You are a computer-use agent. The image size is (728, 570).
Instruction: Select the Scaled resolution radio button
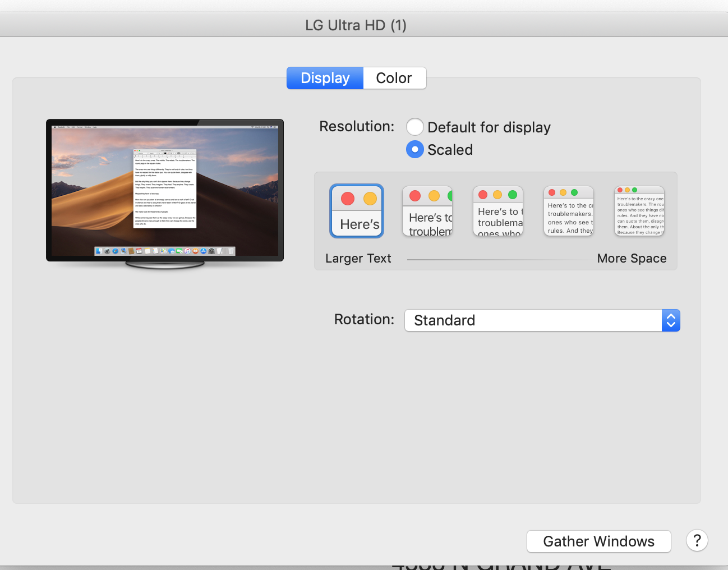415,150
